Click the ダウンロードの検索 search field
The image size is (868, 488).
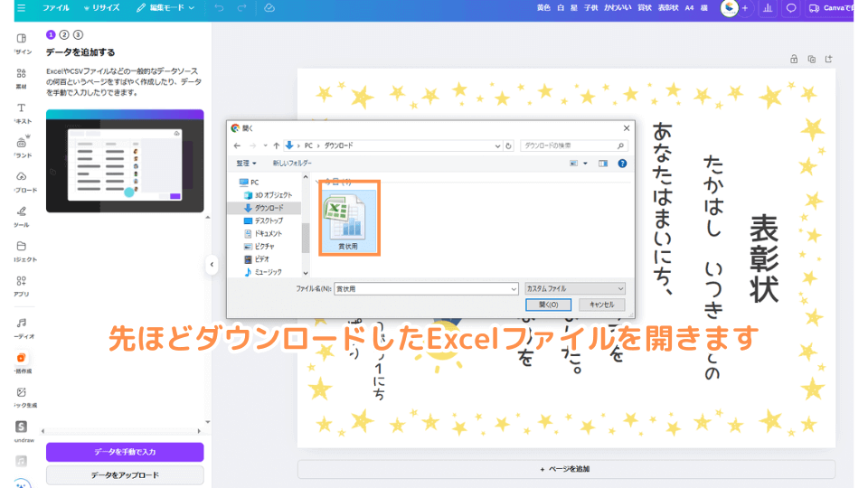(573, 145)
